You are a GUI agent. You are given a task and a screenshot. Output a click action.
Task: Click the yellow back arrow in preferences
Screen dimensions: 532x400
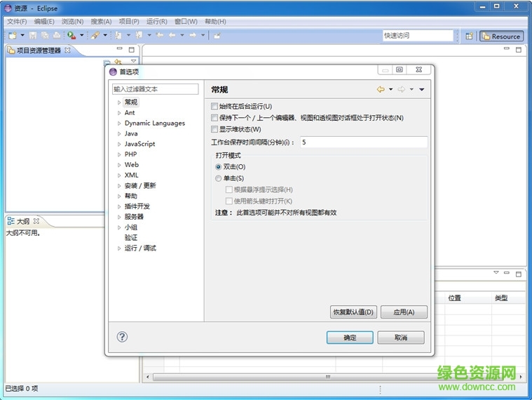click(x=381, y=89)
